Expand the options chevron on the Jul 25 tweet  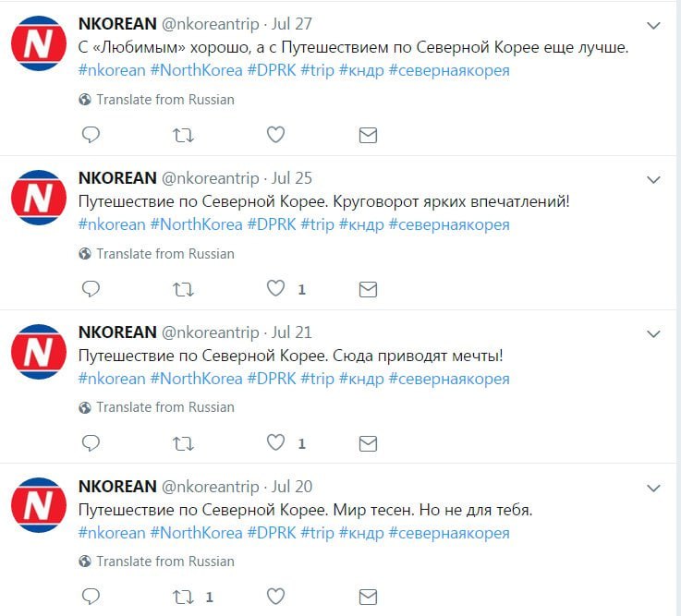pos(653,180)
